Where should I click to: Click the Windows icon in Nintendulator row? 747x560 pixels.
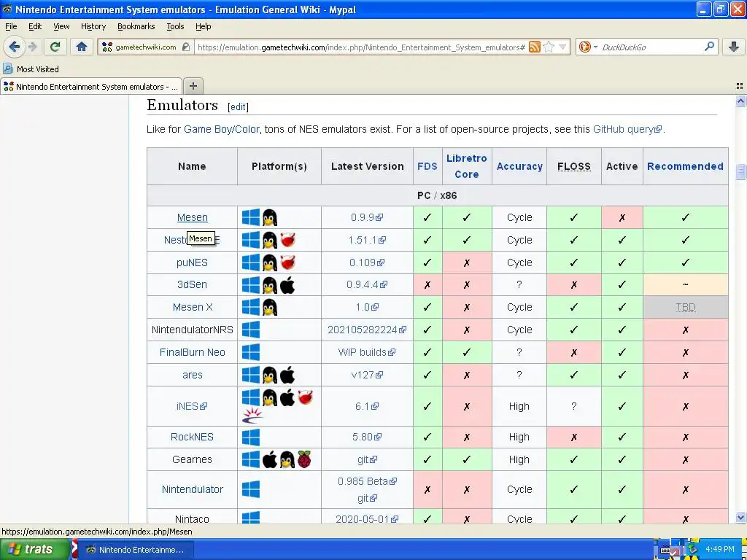[x=251, y=489]
